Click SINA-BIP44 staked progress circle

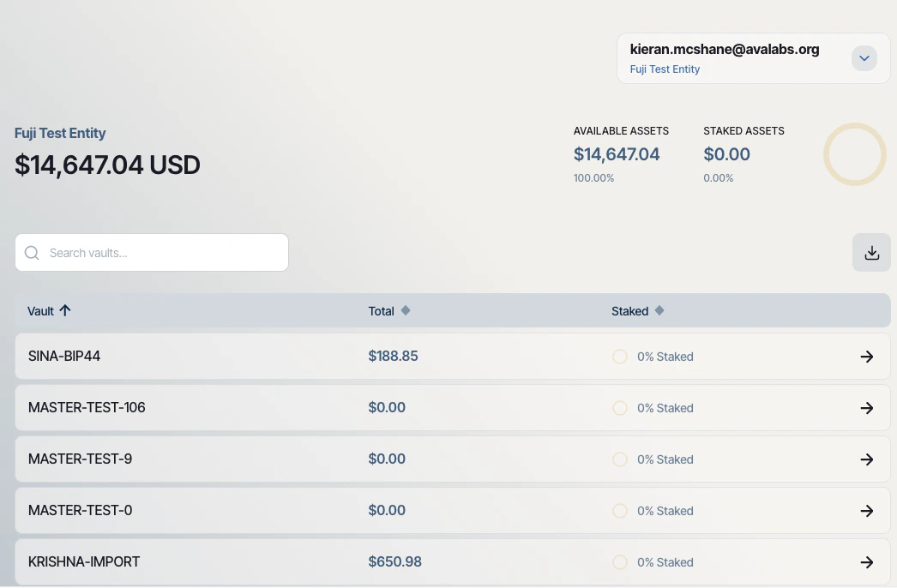(620, 357)
